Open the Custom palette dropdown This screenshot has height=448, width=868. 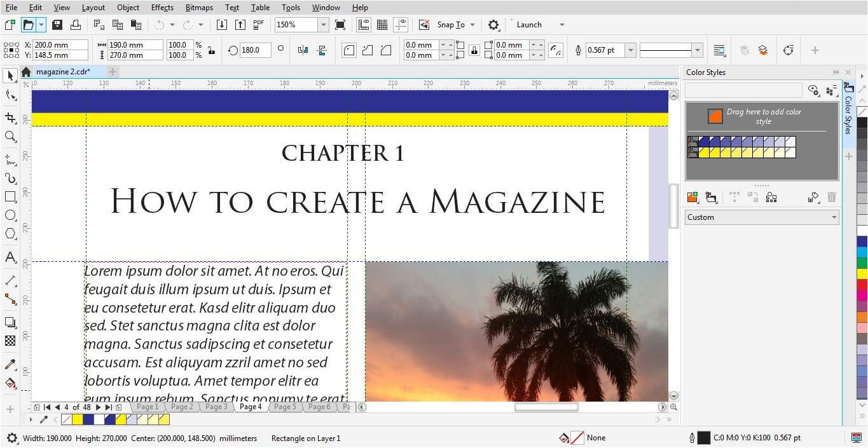coord(834,217)
